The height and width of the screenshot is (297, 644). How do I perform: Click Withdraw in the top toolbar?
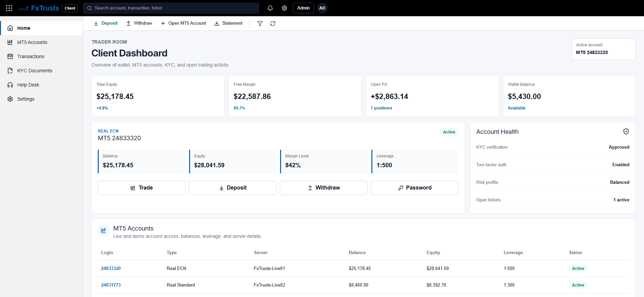139,23
